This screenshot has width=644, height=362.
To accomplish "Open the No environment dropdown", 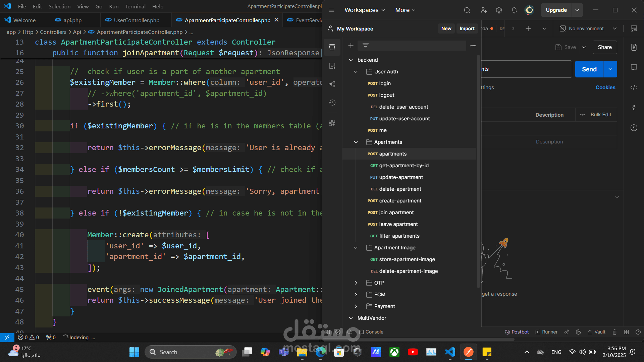I will [x=588, y=28].
